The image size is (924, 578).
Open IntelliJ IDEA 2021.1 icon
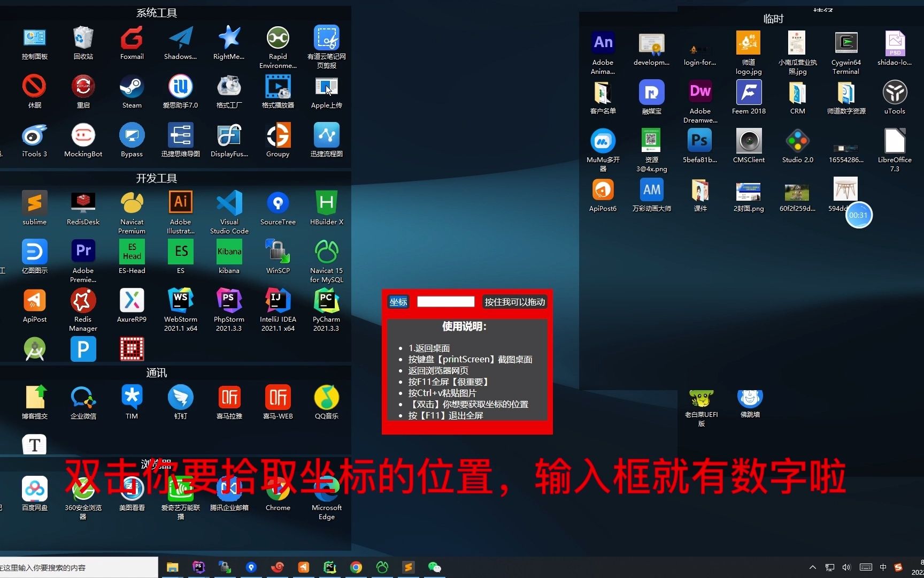pos(278,310)
